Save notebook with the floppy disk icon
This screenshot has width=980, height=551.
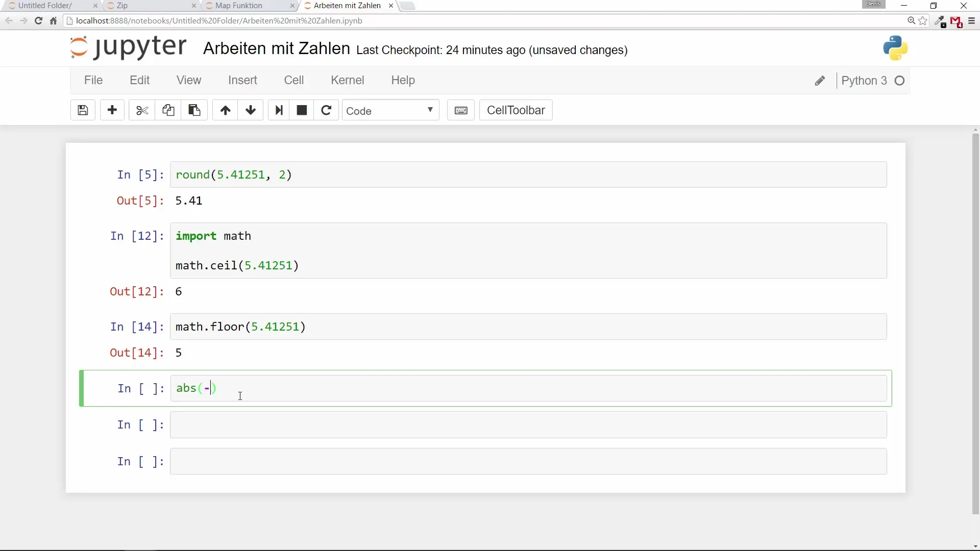[x=83, y=110]
